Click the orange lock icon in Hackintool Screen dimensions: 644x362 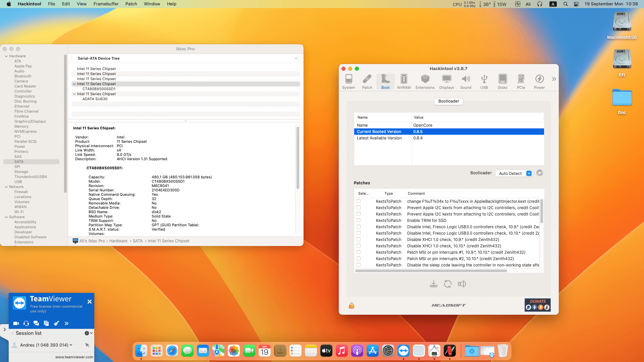click(352, 305)
